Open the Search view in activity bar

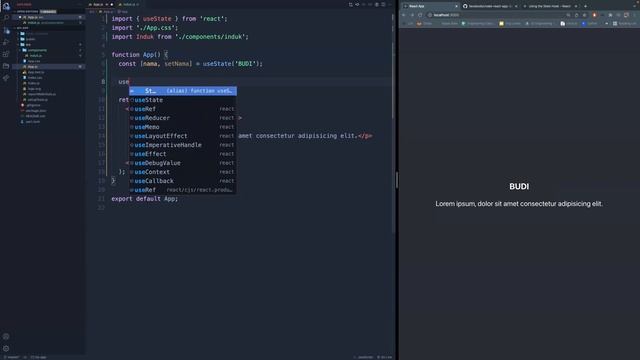pyautogui.click(x=6, y=18)
